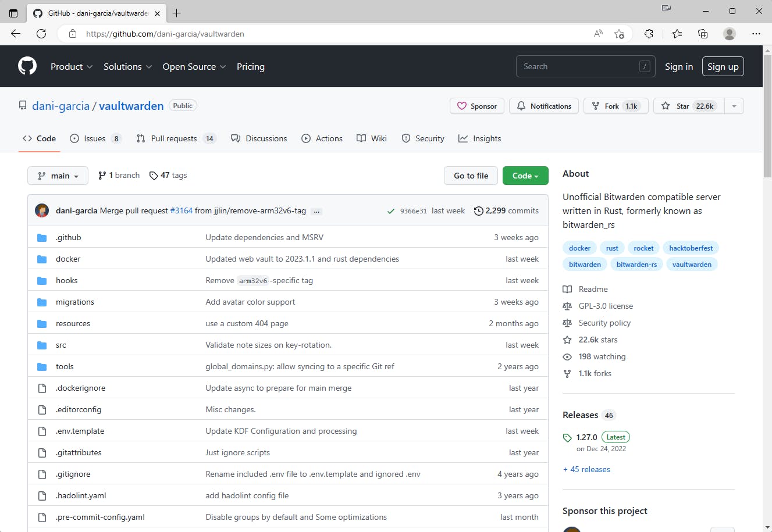The image size is (772, 532).
Task: Open browser Settings and more menu
Action: 756,34
